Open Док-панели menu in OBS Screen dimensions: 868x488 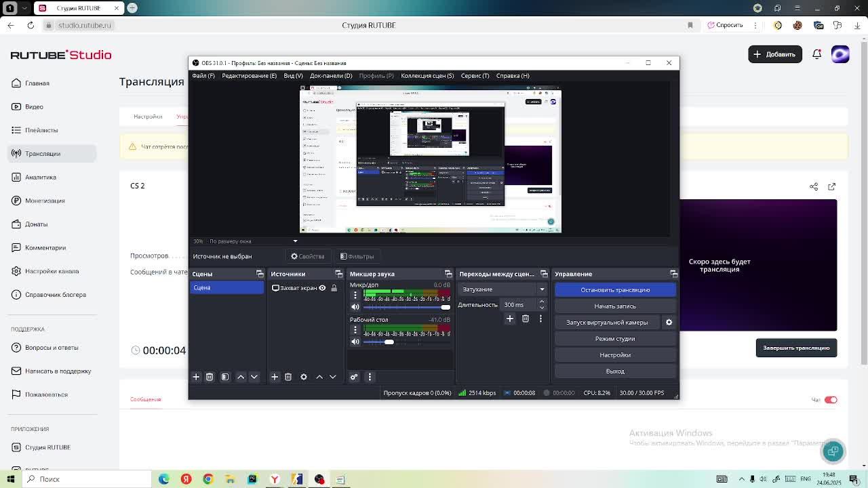(331, 76)
